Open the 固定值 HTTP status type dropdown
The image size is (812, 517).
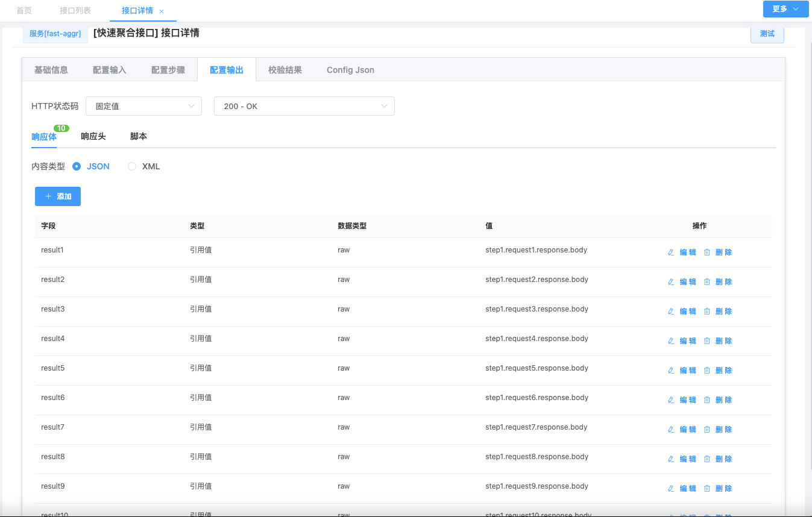[x=143, y=106]
